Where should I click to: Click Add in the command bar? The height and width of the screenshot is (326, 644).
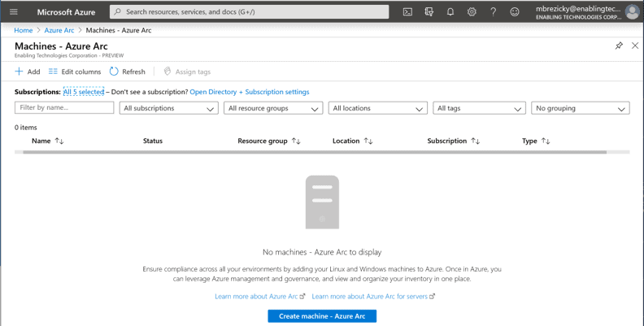28,72
